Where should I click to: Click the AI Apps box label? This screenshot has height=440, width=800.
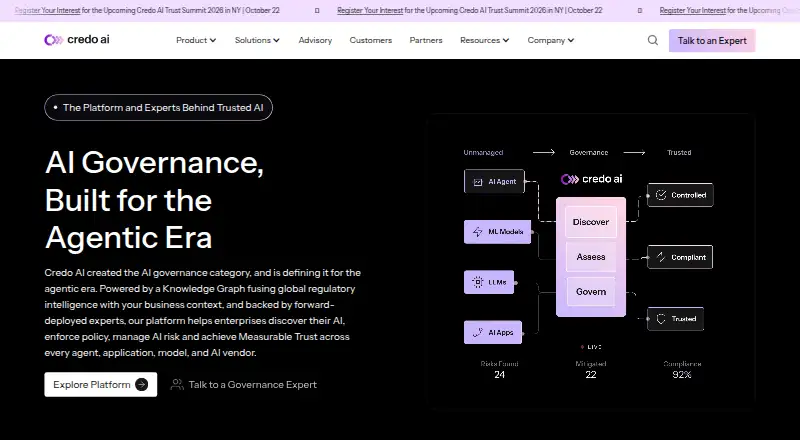tap(501, 332)
